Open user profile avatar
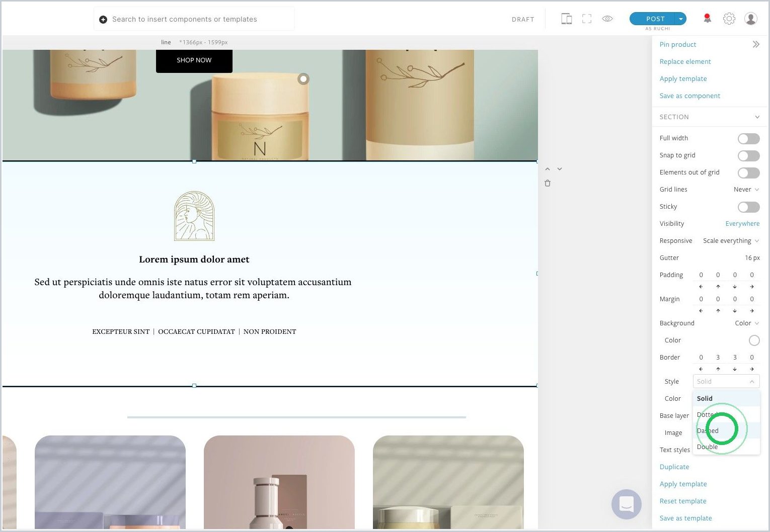 click(751, 19)
